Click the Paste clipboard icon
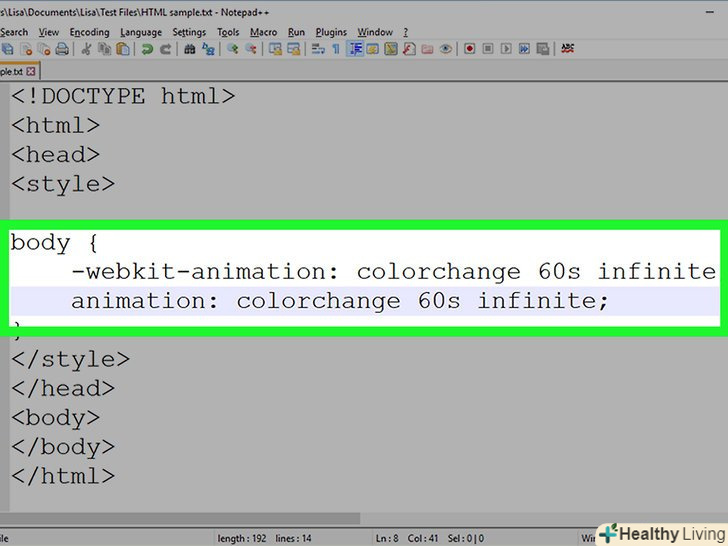 [x=123, y=49]
